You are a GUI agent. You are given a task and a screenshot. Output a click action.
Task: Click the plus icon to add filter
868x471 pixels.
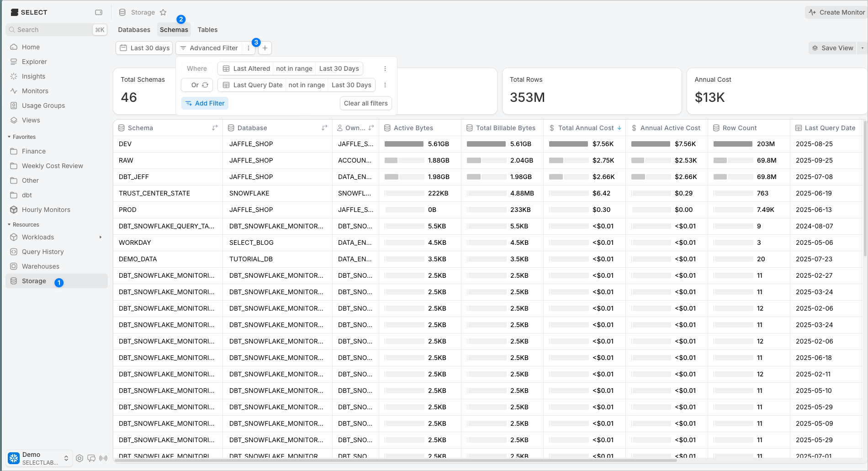coord(265,48)
